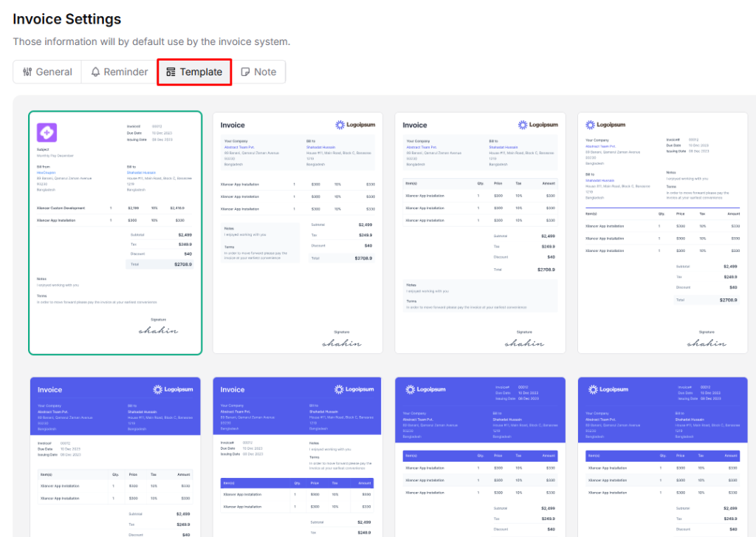Select the blue-header Invoice template in bottom row
This screenshot has height=537, width=756.
tap(115, 451)
